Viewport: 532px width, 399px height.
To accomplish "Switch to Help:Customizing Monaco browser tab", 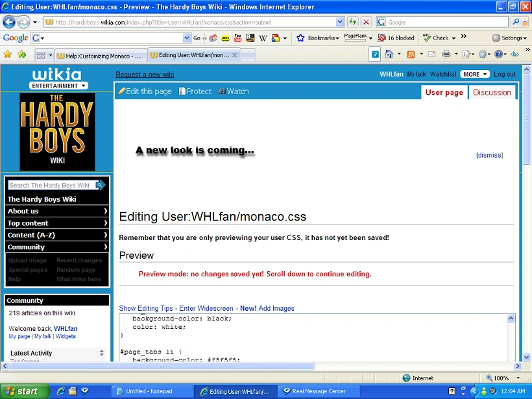I will (101, 56).
